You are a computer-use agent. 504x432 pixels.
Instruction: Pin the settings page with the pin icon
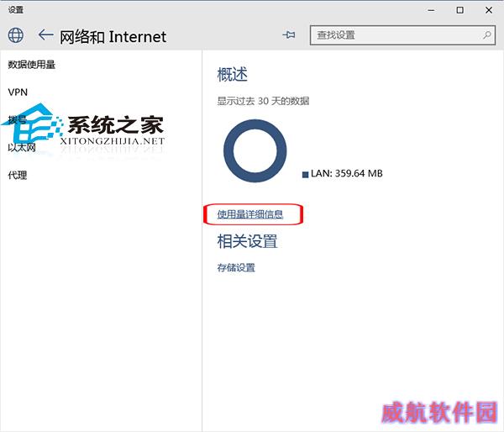[289, 34]
